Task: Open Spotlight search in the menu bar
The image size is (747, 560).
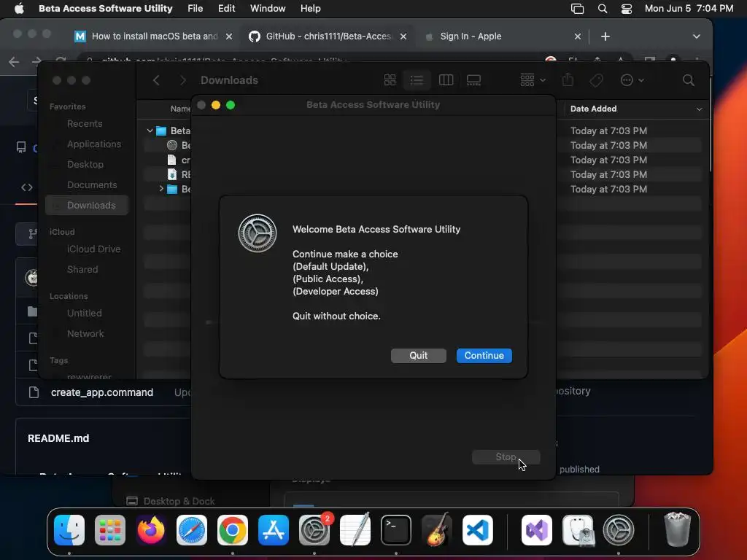Action: (x=602, y=9)
